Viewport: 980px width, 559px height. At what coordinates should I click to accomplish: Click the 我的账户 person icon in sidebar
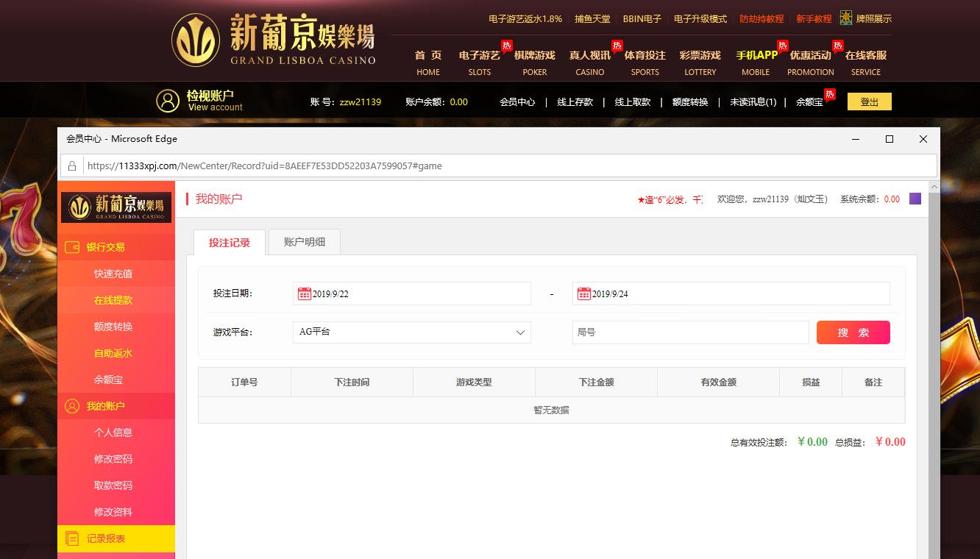point(72,406)
